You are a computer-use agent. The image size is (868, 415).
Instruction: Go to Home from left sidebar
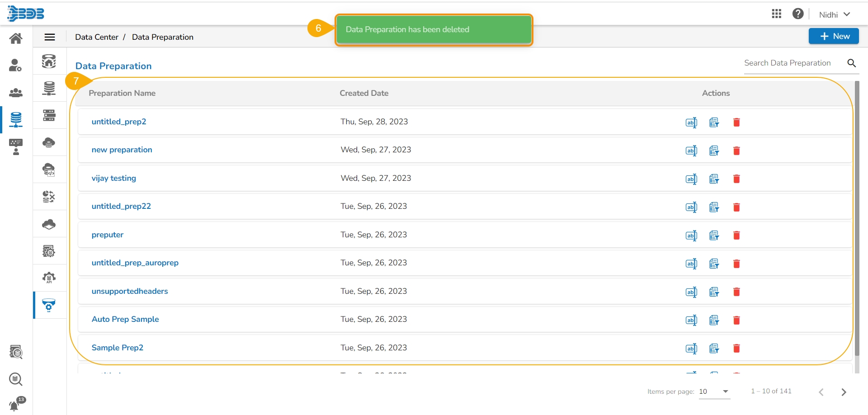tap(16, 38)
